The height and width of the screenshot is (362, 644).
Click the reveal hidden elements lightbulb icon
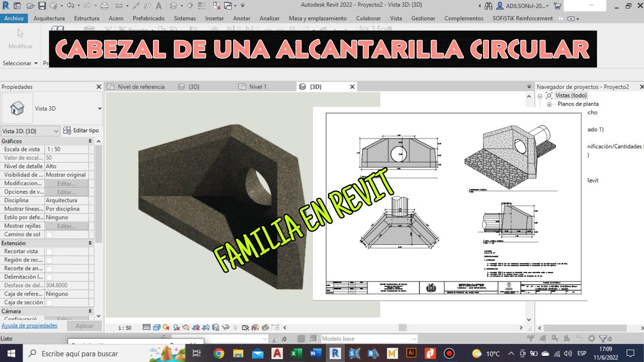[235, 327]
